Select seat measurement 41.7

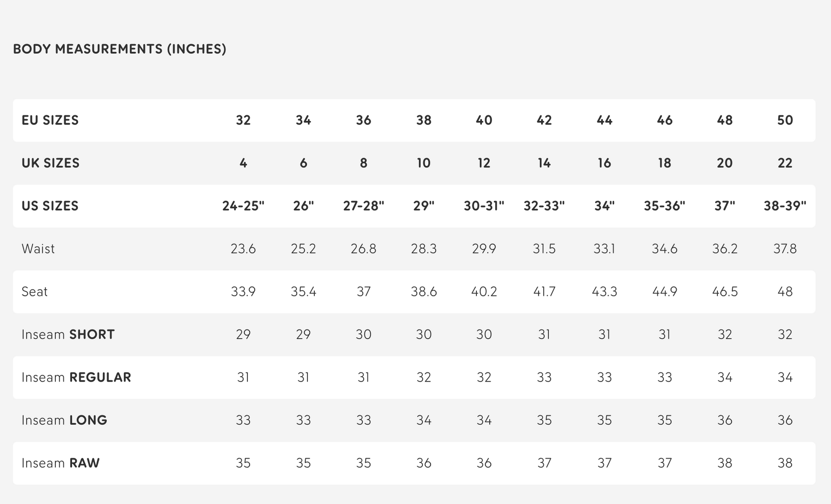tap(544, 292)
